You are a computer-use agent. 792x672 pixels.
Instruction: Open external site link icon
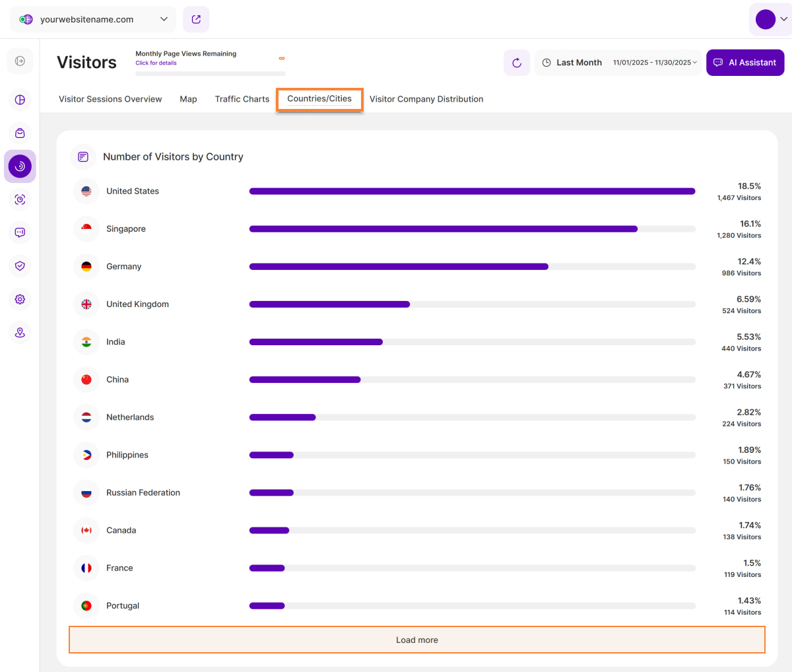coord(196,19)
